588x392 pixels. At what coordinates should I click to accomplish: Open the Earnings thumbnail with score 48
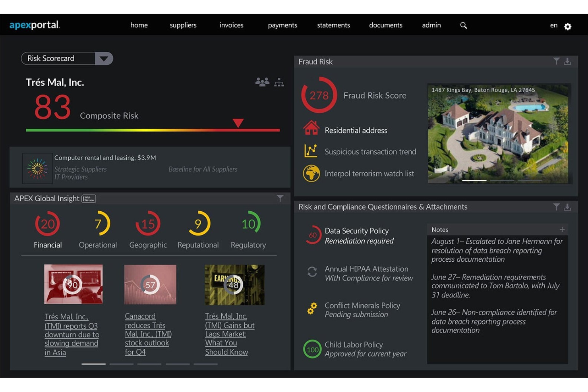[x=234, y=285]
